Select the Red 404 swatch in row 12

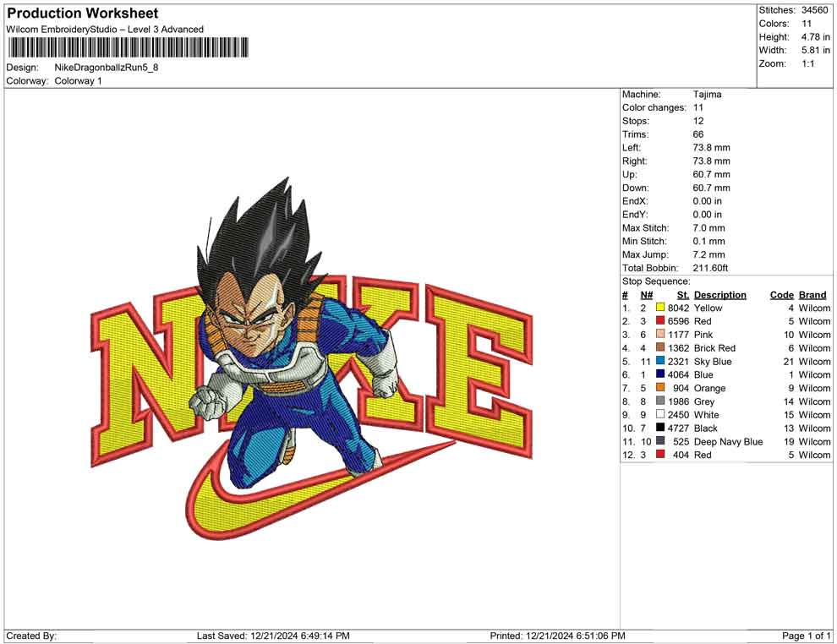click(x=660, y=454)
